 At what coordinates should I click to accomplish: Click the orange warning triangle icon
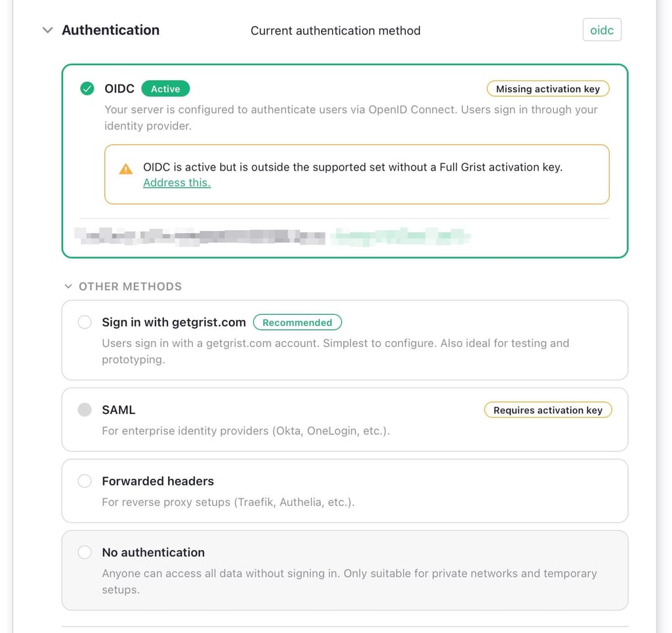pyautogui.click(x=125, y=169)
